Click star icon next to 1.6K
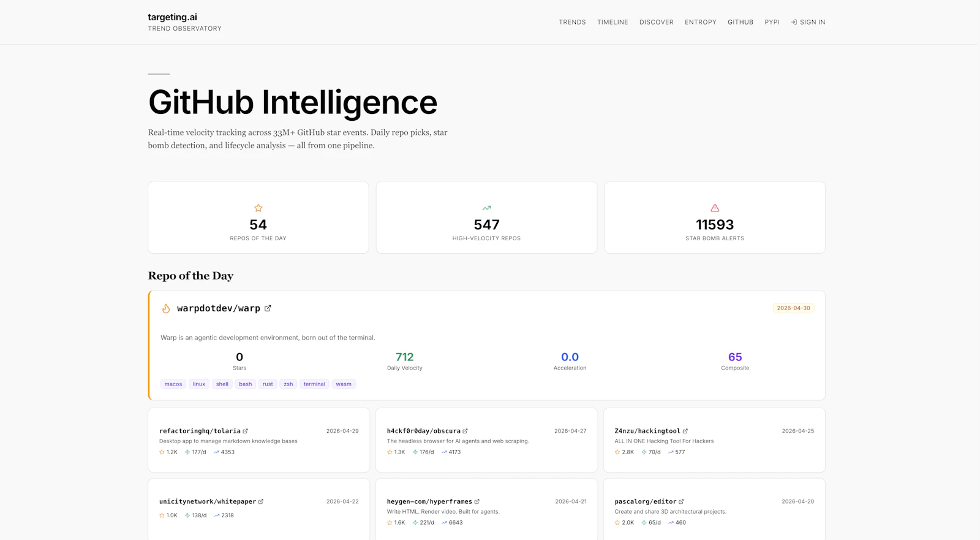Viewport: 980px width, 540px height. click(x=390, y=523)
